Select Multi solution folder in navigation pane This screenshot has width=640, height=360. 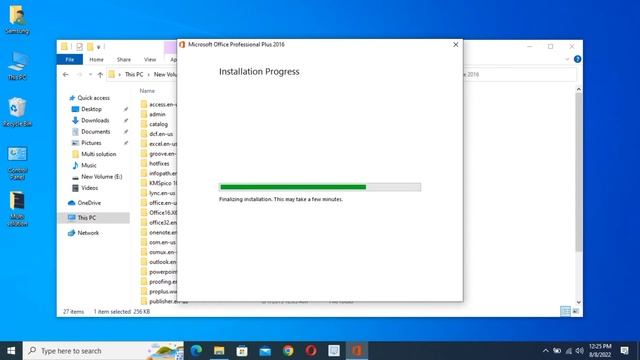[98, 154]
